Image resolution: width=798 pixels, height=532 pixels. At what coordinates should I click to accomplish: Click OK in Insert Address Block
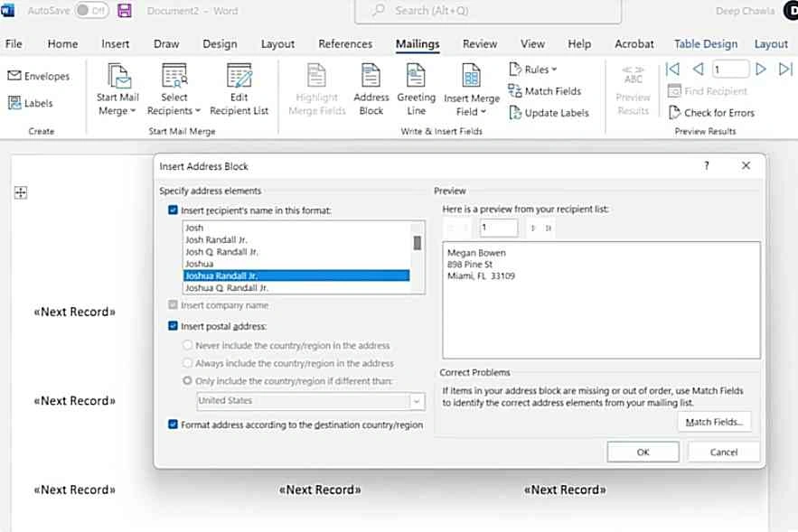(643, 452)
